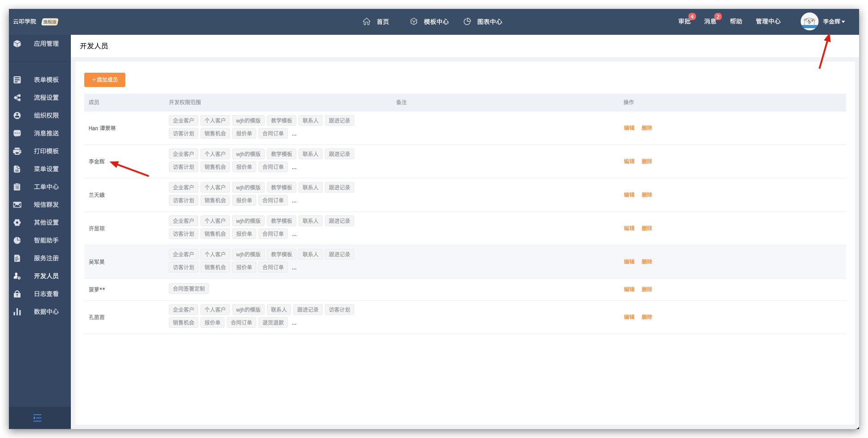The height and width of the screenshot is (438, 868).
Task: Open the 李金辉 user dropdown menu
Action: click(x=834, y=21)
